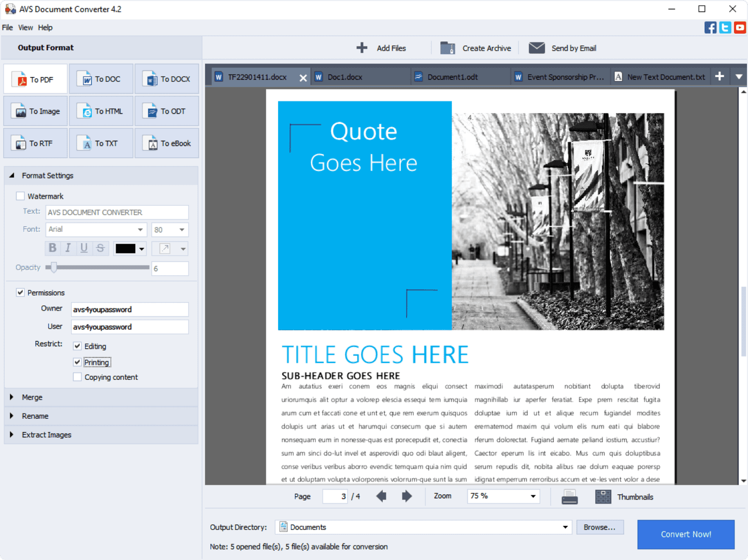The width and height of the screenshot is (748, 560).
Task: Select the To RTF output format
Action: pyautogui.click(x=35, y=143)
